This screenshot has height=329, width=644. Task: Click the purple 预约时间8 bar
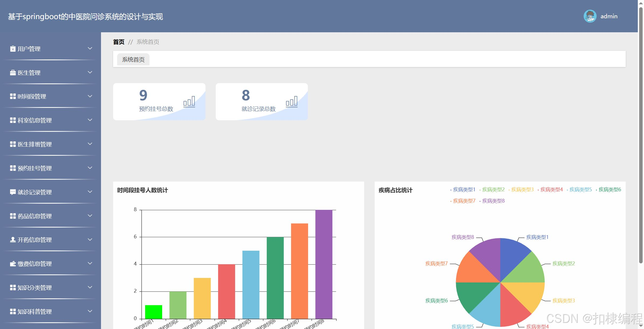coord(324,264)
